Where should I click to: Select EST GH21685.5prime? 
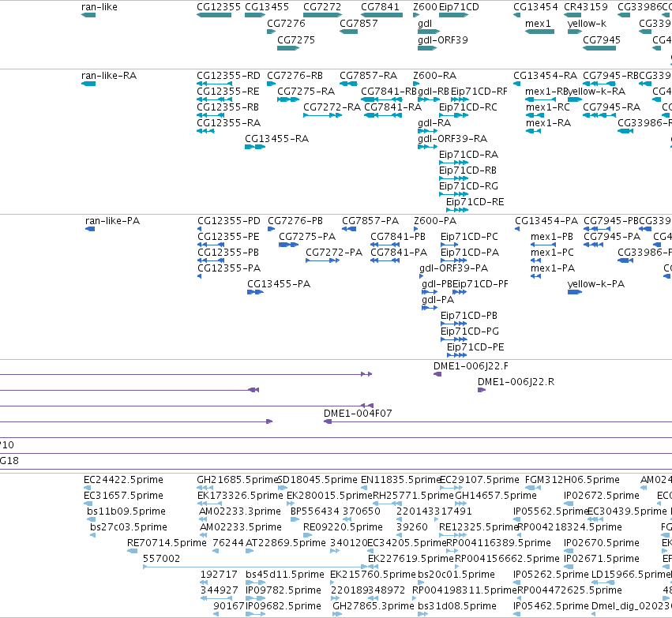205,488
